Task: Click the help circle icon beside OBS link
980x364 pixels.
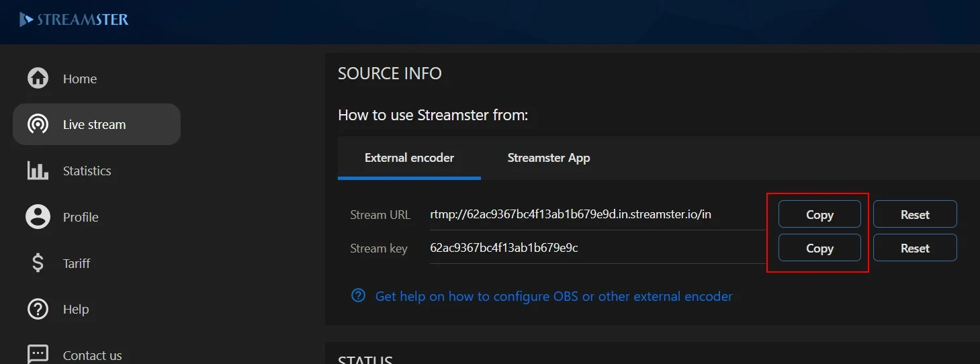Action: [359, 295]
